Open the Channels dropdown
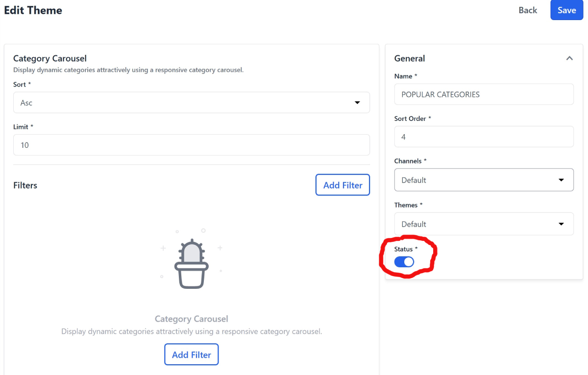 point(484,180)
